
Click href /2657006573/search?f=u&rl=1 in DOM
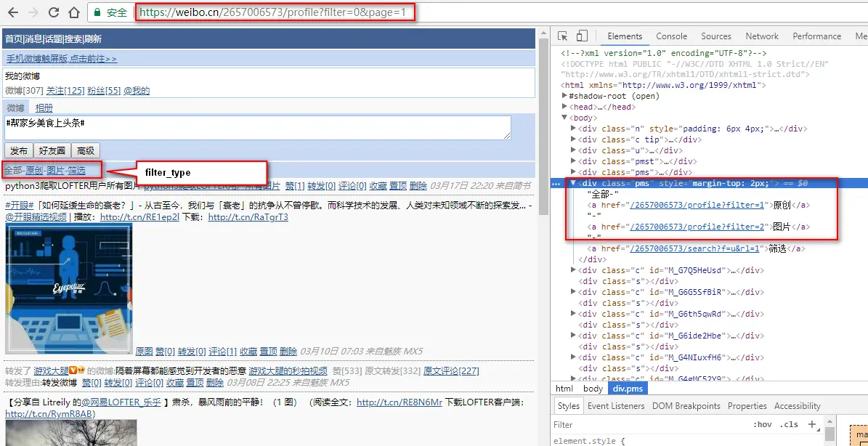pyautogui.click(x=694, y=248)
